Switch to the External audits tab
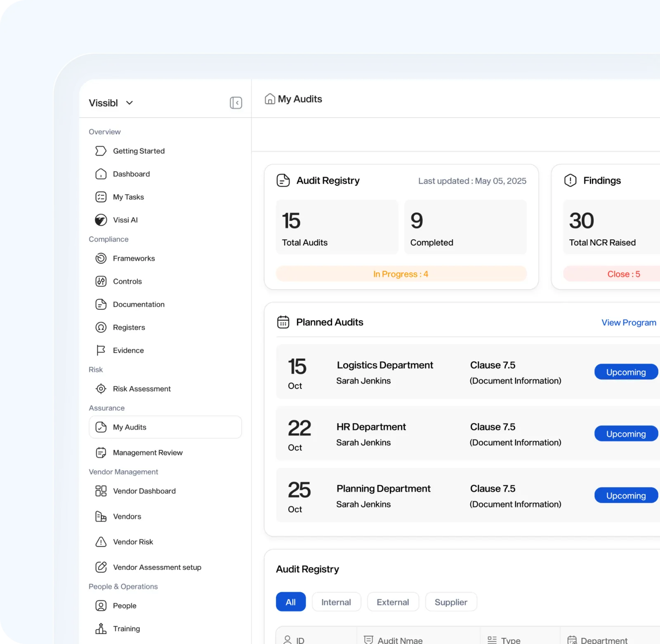This screenshot has height=644, width=660. 393,602
